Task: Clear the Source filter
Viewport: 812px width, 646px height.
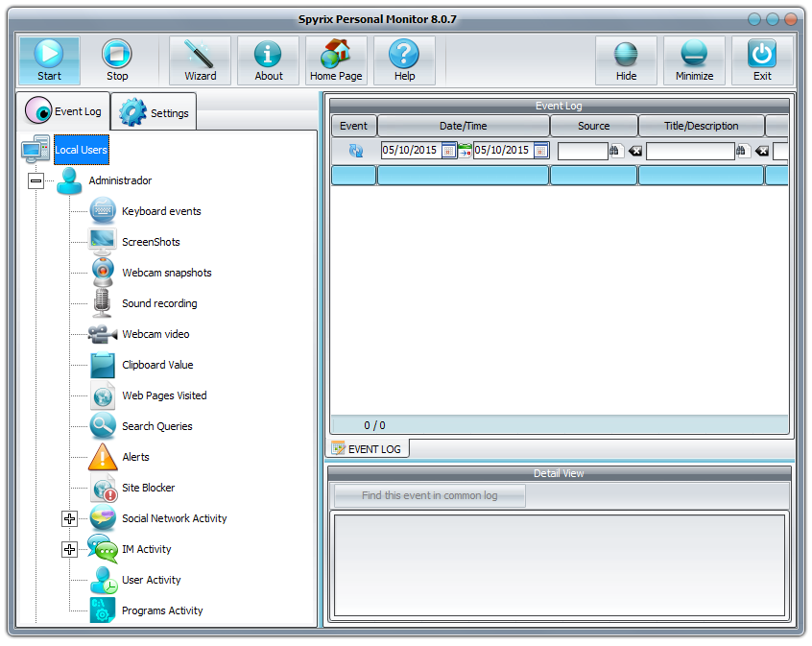Action: coord(634,151)
